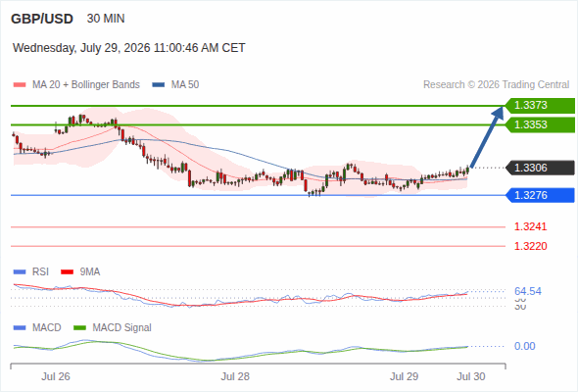Click the Research © 2026 Trading Central credit
The width and height of the screenshot is (578, 392).
click(x=496, y=85)
